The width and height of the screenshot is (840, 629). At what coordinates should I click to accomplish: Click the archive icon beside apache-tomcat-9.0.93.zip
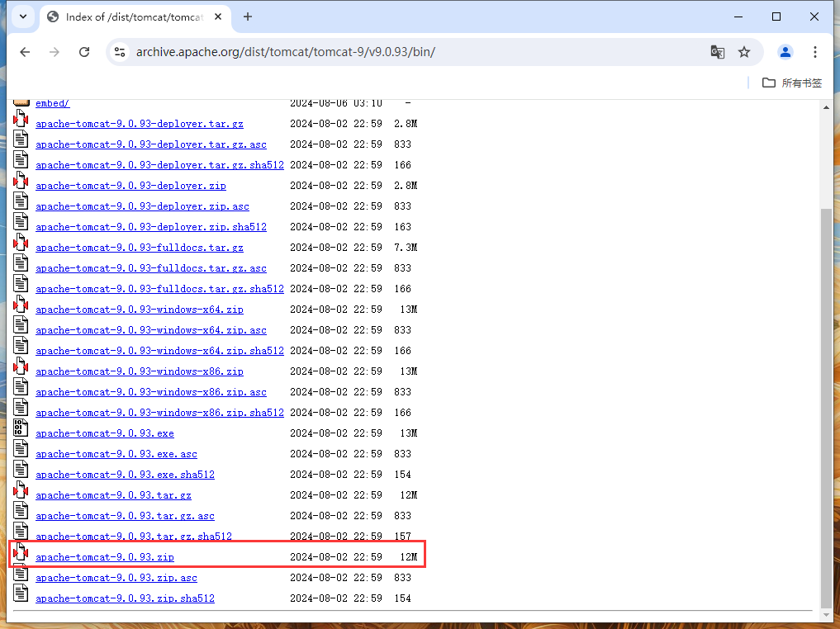click(x=21, y=552)
